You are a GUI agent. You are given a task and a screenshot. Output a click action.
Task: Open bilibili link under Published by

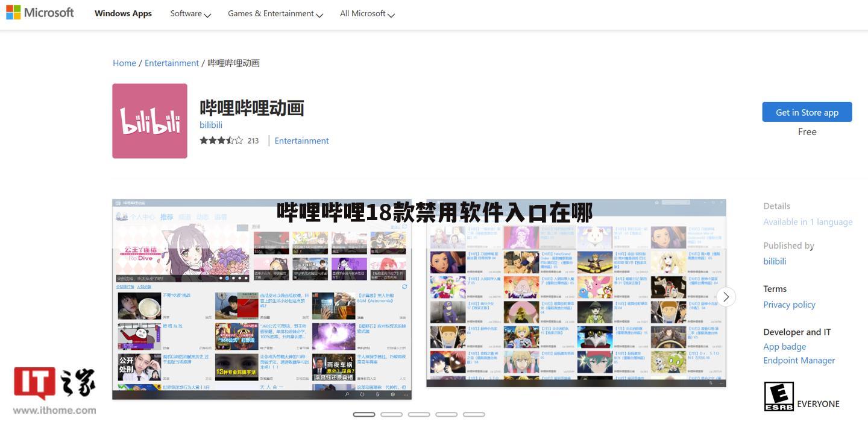click(775, 261)
